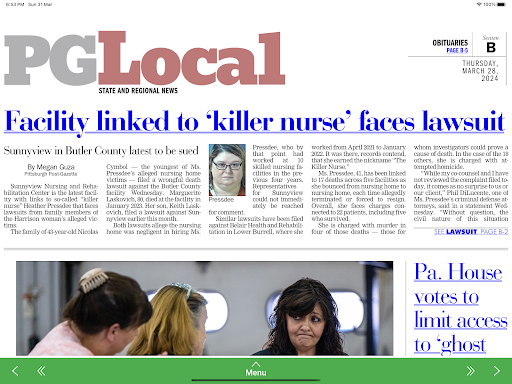The image size is (512, 384).
Task: Tap the PG Local section masthead
Action: pyautogui.click(x=144, y=59)
